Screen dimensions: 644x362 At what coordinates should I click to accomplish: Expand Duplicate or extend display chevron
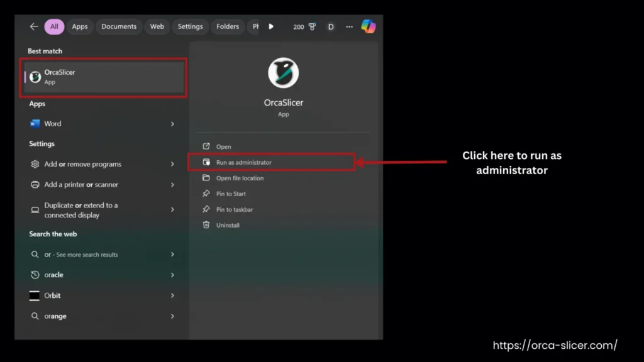172,210
